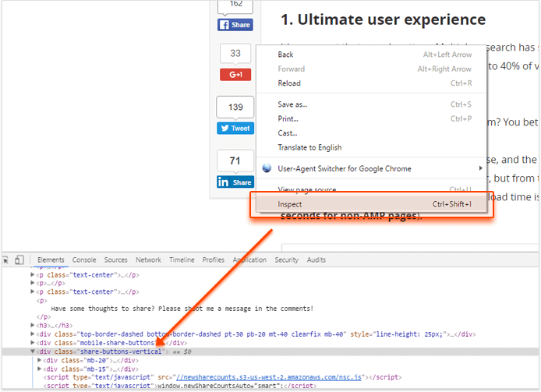541x392 pixels.
Task: Click the 33 Google Plus counter bubble
Action: 235,53
